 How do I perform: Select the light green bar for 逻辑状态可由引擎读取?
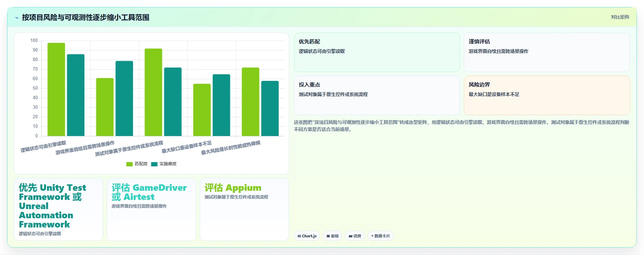click(56, 89)
